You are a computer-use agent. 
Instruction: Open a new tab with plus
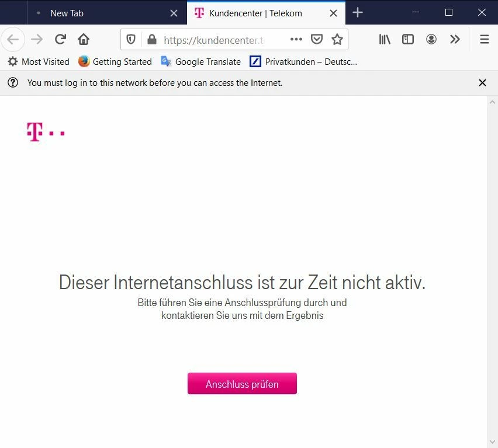[358, 13]
